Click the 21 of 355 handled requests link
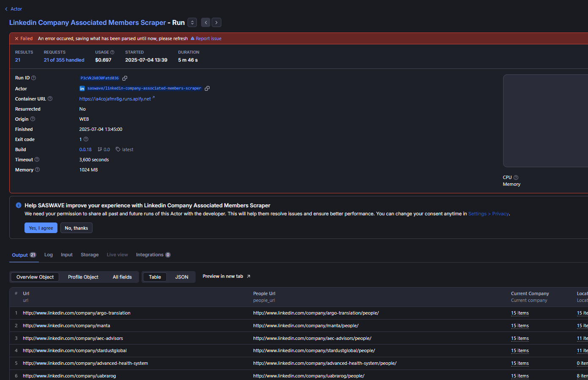This screenshot has width=588, height=380. point(64,60)
